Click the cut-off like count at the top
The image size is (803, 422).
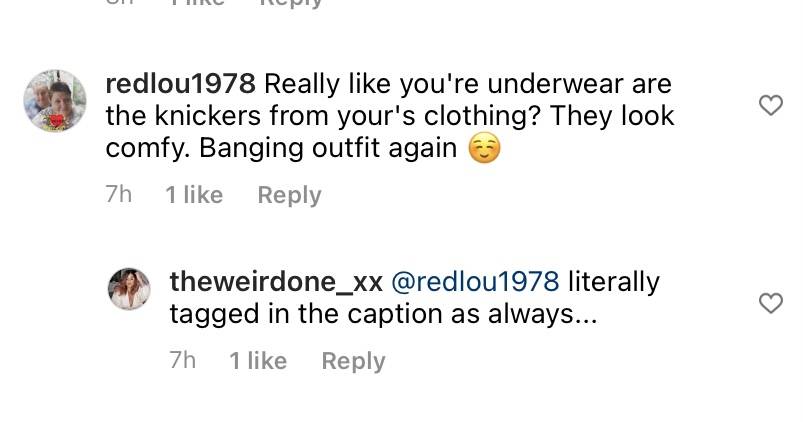pos(197,3)
